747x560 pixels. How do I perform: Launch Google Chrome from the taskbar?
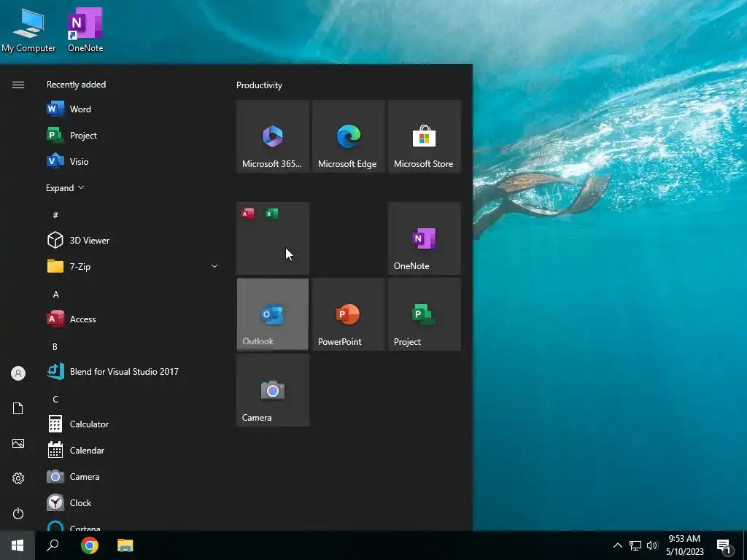tap(90, 545)
